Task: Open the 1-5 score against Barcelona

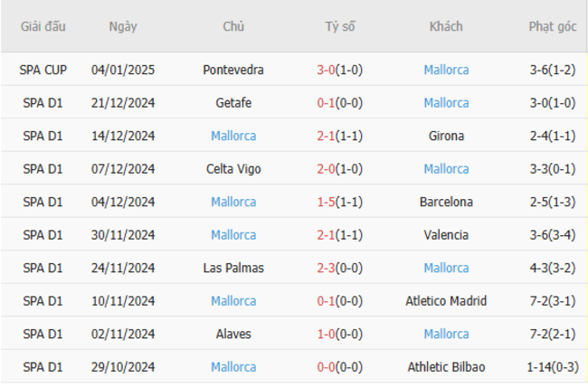Action: (326, 202)
